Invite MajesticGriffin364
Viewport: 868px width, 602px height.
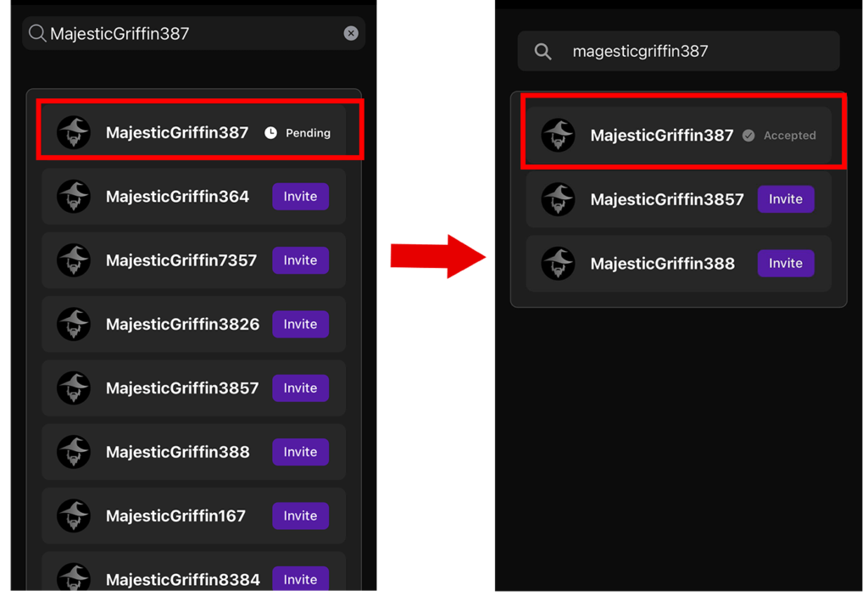point(300,197)
